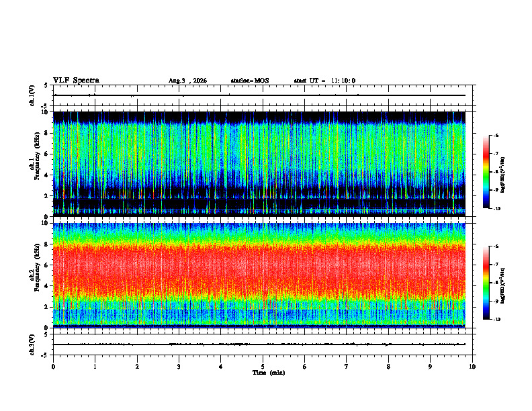The image size is (532, 411).
Task: Click the ch.1 voltage waveform trace panel
Action: click(x=263, y=95)
